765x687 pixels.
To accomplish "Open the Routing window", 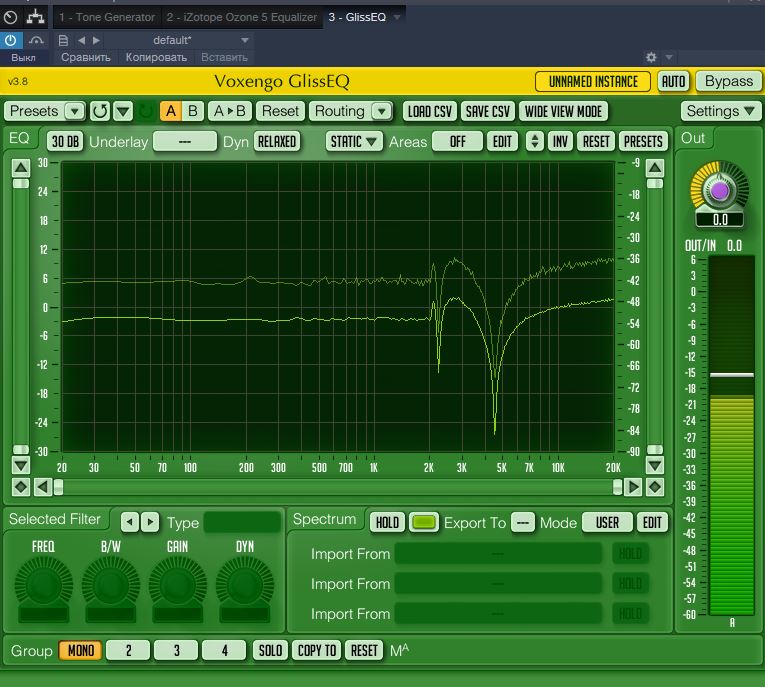I will [x=340, y=111].
